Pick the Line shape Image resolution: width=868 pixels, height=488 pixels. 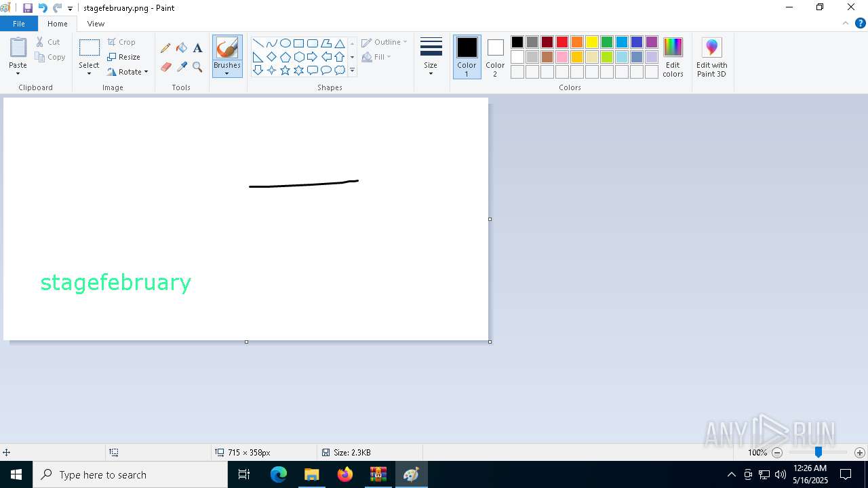click(258, 43)
